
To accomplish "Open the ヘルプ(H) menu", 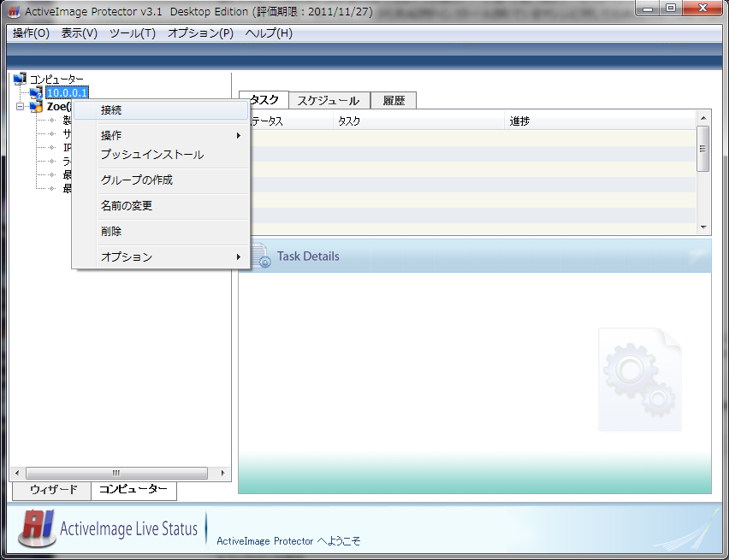I will point(269,33).
